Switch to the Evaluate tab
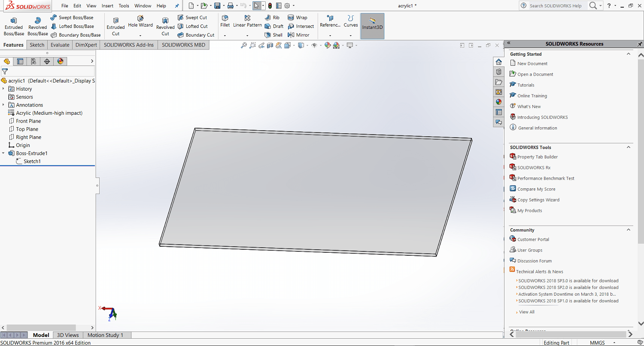Screen dimensions: 644x346 pos(60,45)
